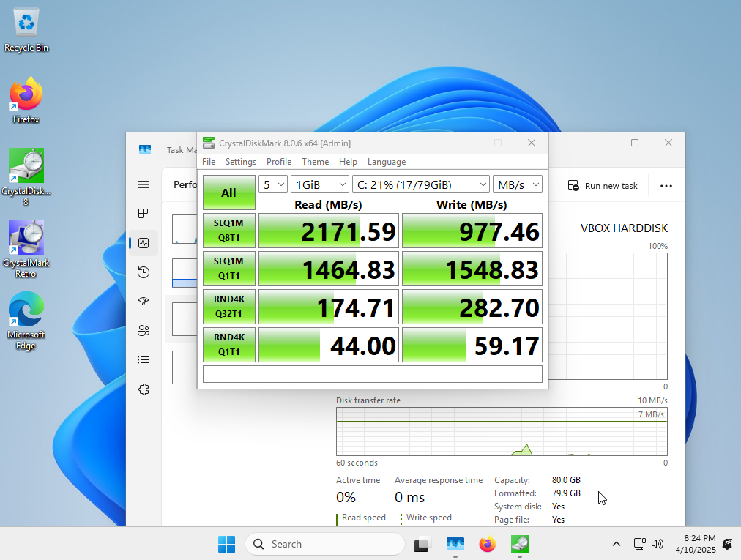Toggle the Task Manager hamburger navigation menu
Viewport: 741px width, 560px height.
coord(144,184)
